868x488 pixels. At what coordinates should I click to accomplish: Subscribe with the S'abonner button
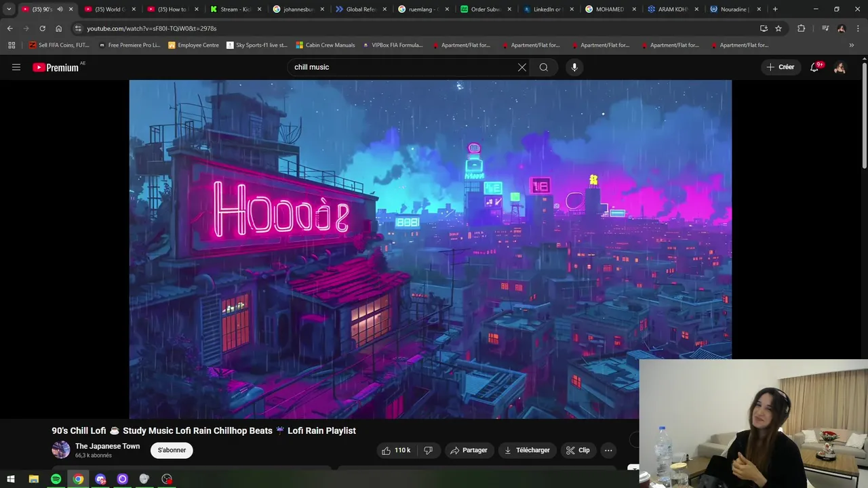tap(172, 450)
